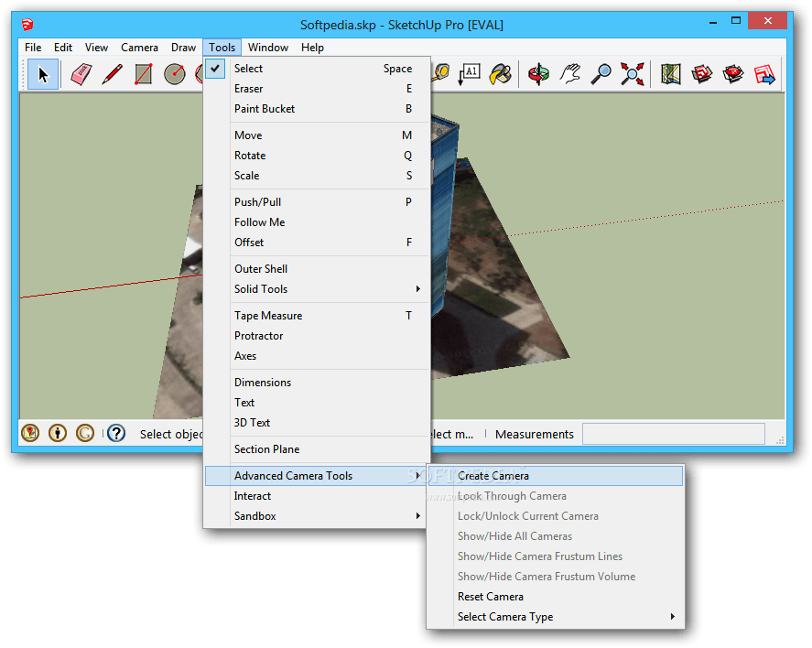Image resolution: width=812 pixels, height=648 pixels.
Task: Select Move in the Tools menu
Action: pos(317,135)
